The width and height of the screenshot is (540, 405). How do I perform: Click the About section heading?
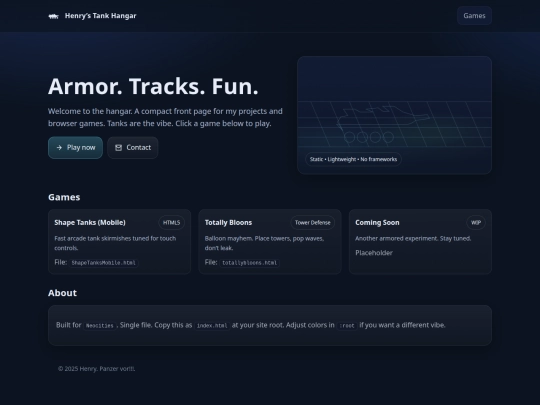[x=62, y=293]
